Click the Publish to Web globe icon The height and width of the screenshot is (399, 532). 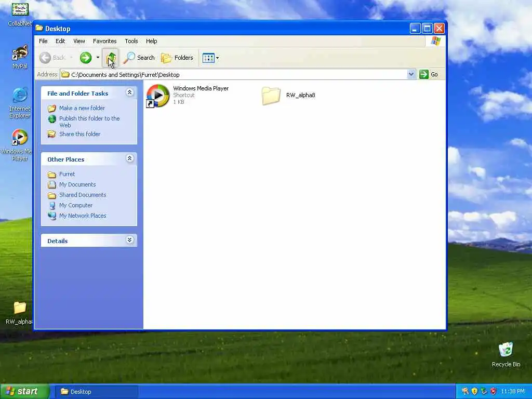[x=52, y=119]
